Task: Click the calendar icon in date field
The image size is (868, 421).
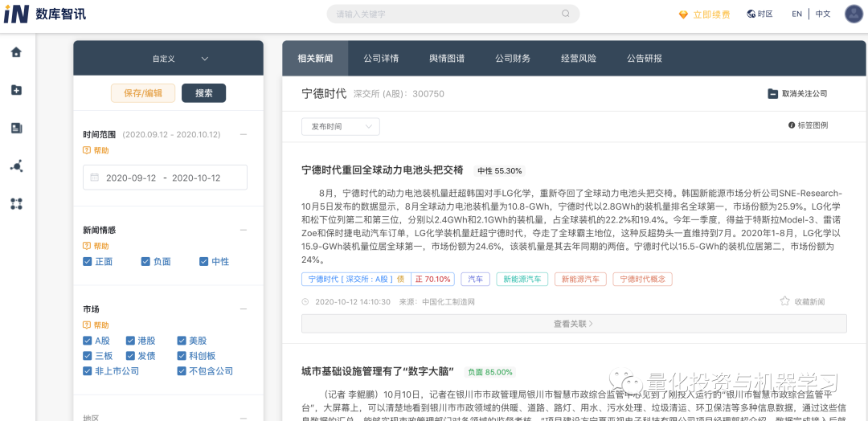Action: point(95,178)
